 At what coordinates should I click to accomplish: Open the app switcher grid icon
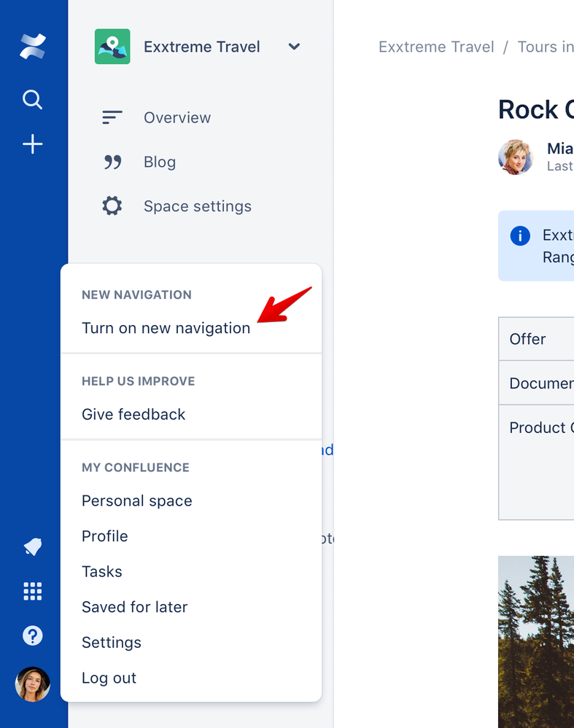click(32, 592)
